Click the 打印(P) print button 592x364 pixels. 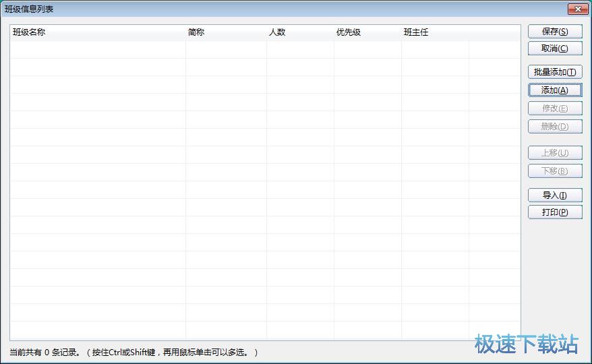point(555,212)
